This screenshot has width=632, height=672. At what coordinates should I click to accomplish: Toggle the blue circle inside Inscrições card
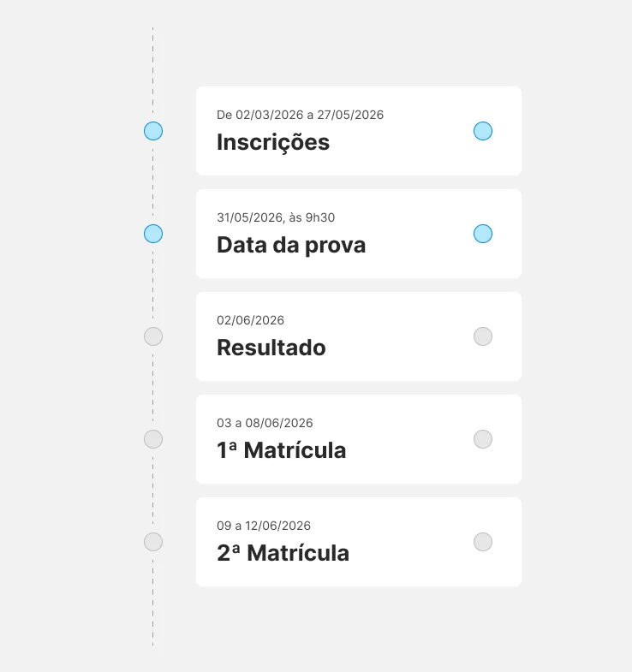coord(483,131)
